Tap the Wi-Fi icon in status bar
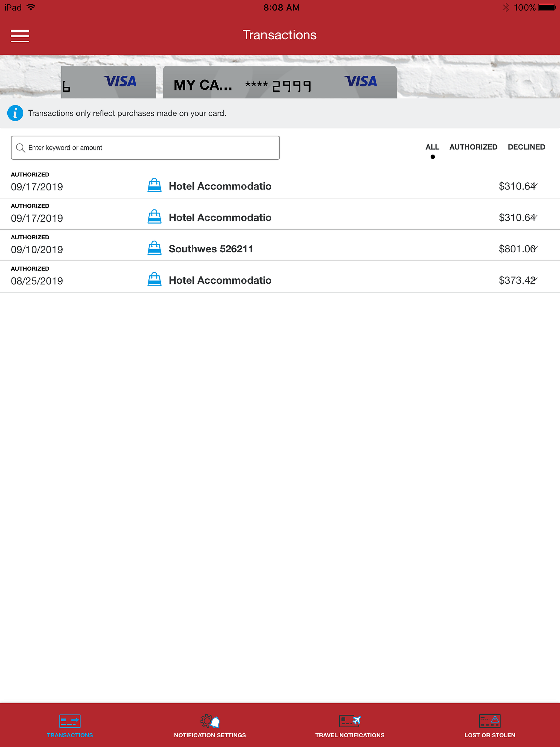The image size is (560, 747). coord(31,7)
